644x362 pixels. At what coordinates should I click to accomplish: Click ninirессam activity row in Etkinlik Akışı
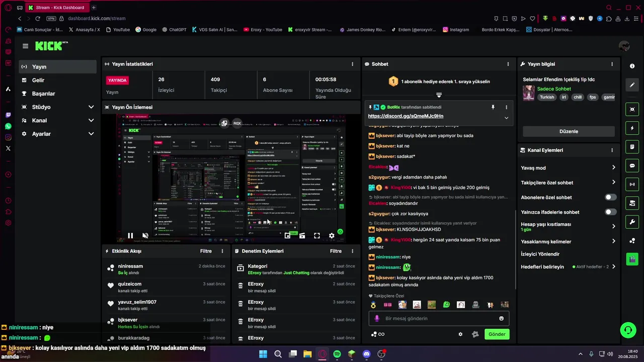[x=166, y=269]
